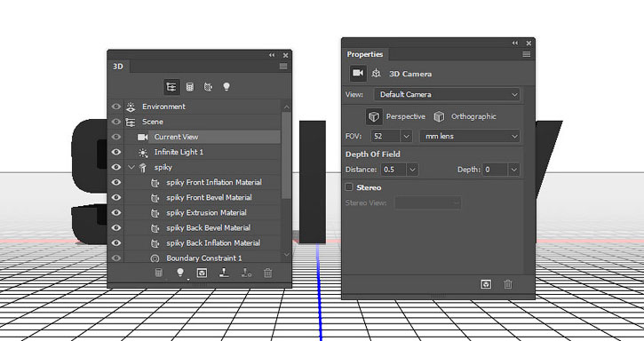Filter 3D panel by whole scene
Viewport: 644px width, 341px height.
171,87
